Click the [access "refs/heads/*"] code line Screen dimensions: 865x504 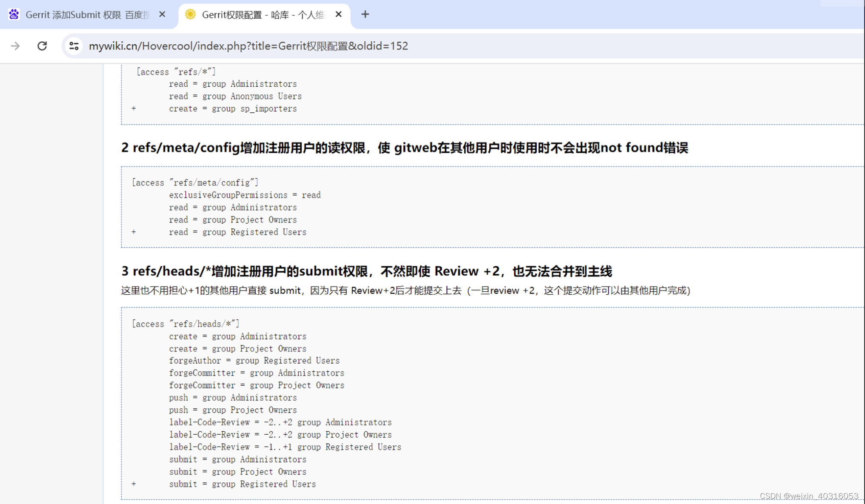186,324
